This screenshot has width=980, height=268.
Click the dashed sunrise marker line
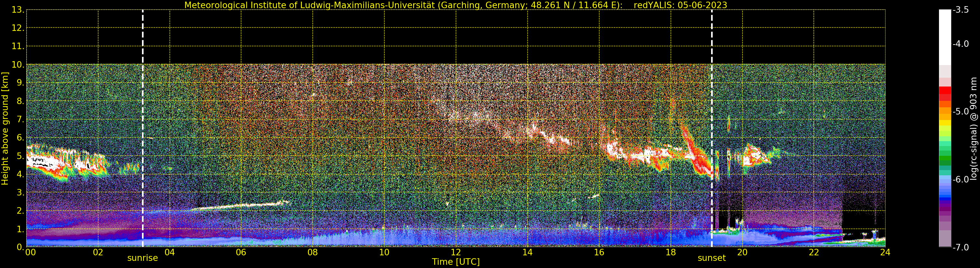(143, 128)
